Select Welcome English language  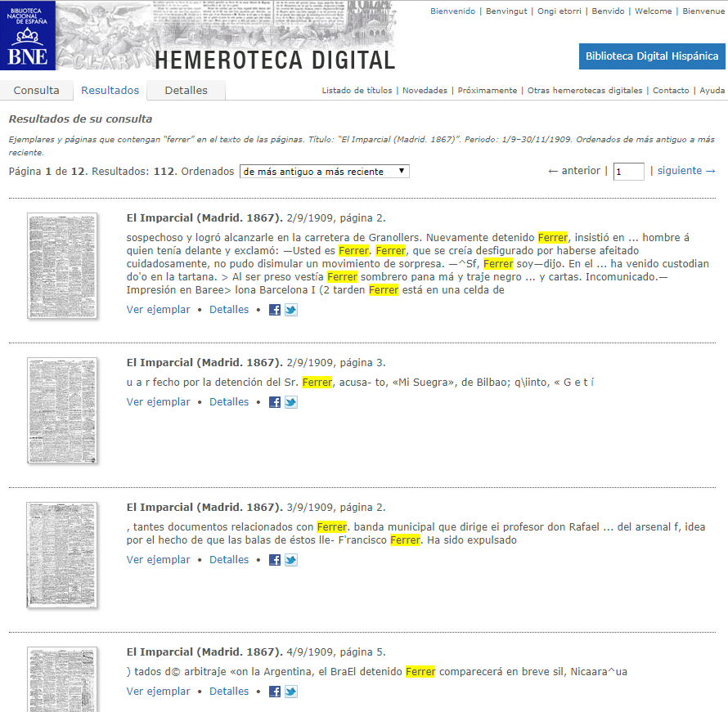pyautogui.click(x=654, y=11)
